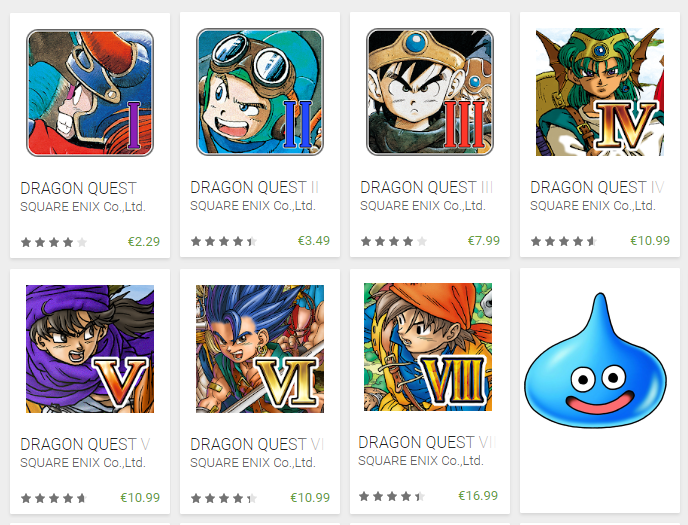This screenshot has width=688, height=525.
Task: Click the €16.99 price on Dragon Quest VIII
Action: tap(478, 496)
